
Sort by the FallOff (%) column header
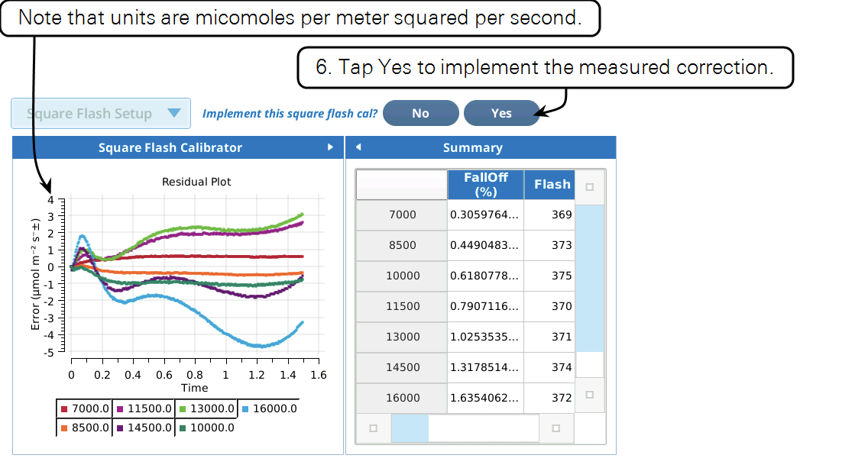[x=485, y=185]
